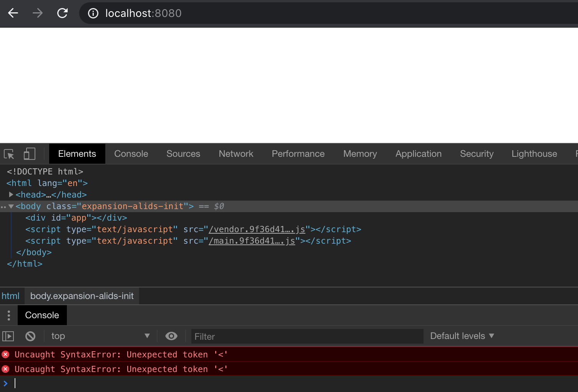Screen dimensions: 578x392
Task: Reload the localhost page
Action: click(x=62, y=13)
